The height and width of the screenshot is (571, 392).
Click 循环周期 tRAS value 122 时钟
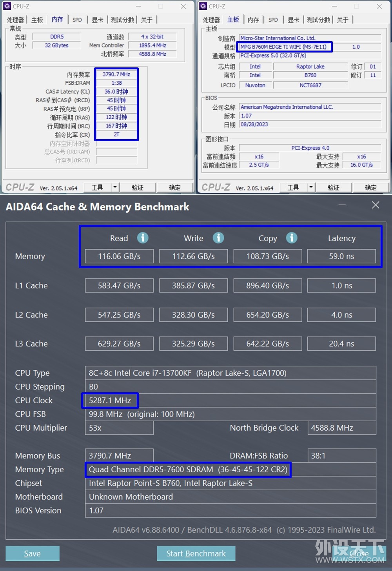click(x=116, y=117)
